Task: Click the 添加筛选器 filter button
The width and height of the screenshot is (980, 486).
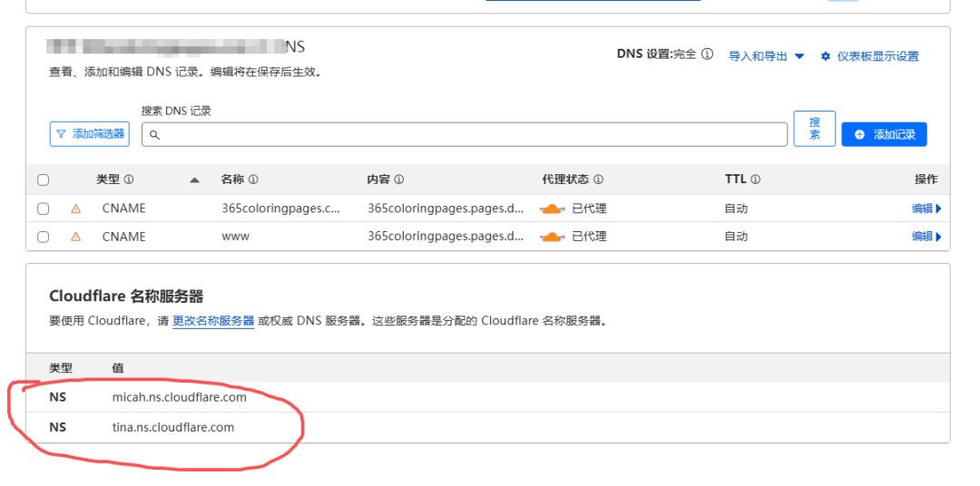Action: tap(89, 134)
